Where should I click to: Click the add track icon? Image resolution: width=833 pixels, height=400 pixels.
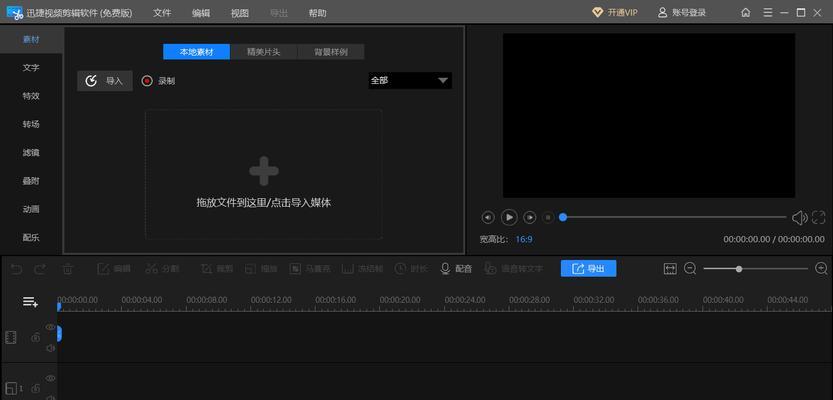30,302
